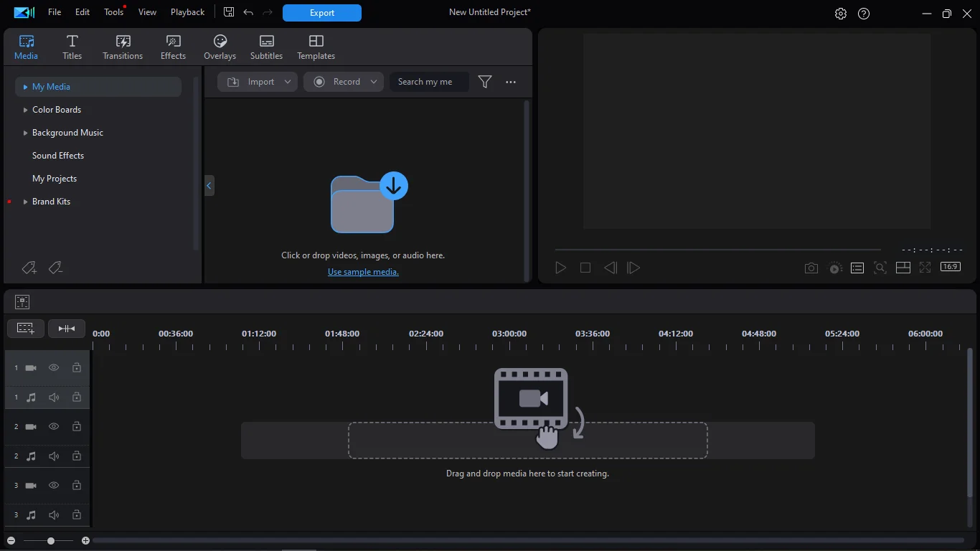Open the Record dropdown arrow
Image resolution: width=980 pixels, height=551 pixels.
pyautogui.click(x=374, y=82)
